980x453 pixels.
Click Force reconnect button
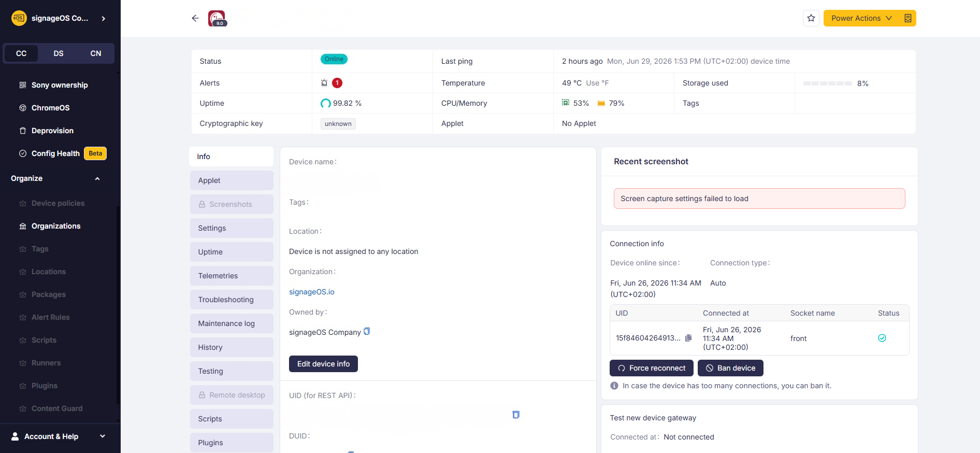(x=652, y=368)
